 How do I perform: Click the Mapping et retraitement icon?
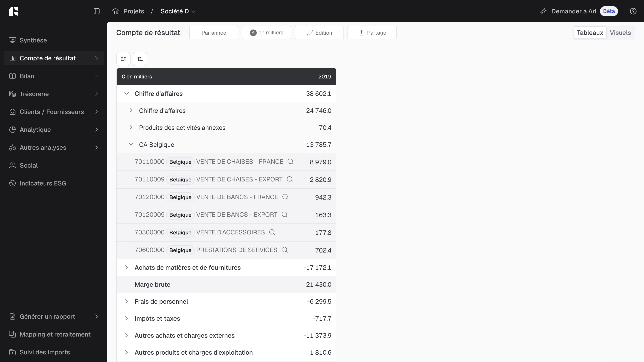click(13, 334)
